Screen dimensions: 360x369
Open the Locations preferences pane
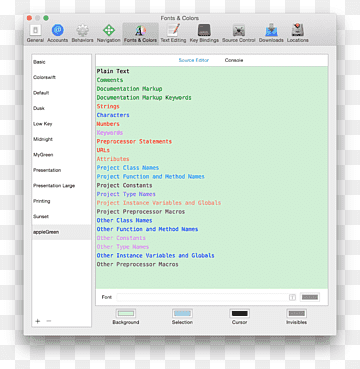coord(297,34)
